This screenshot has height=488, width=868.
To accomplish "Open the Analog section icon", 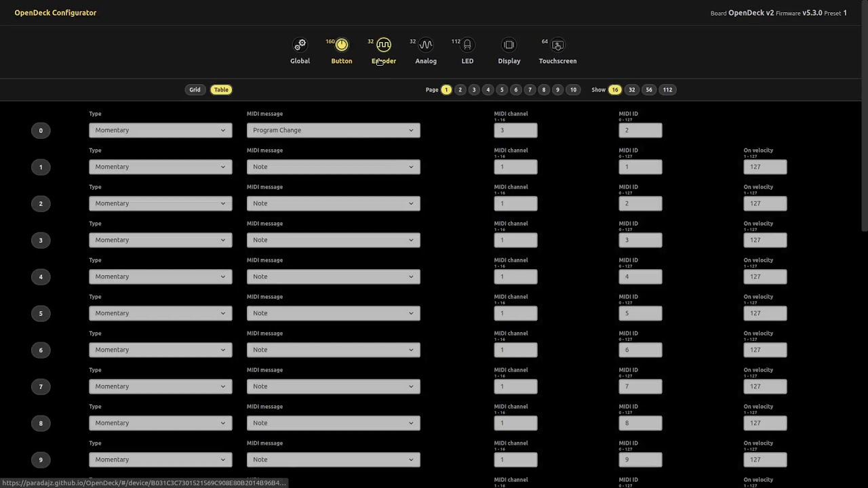I will [426, 45].
